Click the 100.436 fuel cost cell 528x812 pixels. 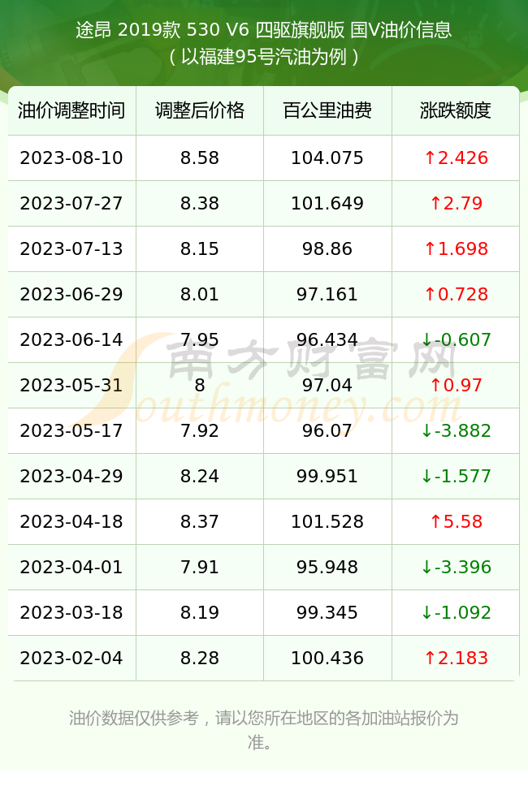point(327,659)
